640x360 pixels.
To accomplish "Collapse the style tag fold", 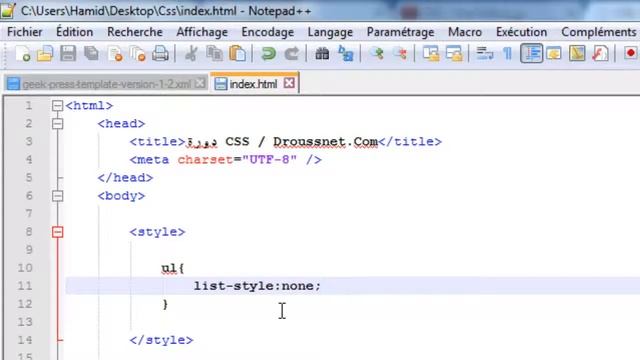I will (58, 232).
